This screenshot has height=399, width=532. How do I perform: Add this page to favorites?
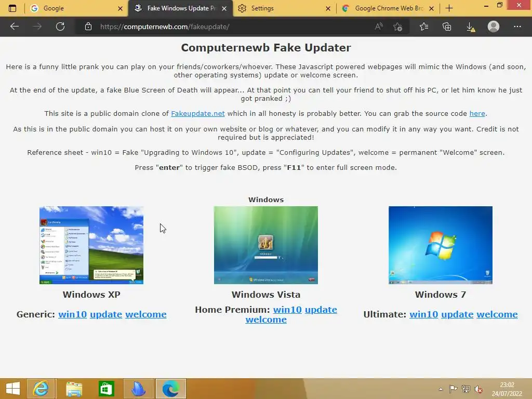click(397, 26)
